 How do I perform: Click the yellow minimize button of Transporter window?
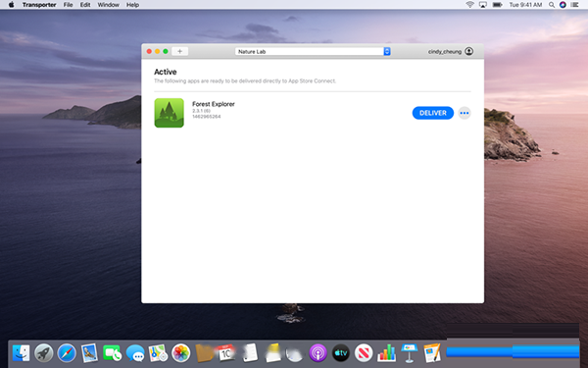(157, 51)
